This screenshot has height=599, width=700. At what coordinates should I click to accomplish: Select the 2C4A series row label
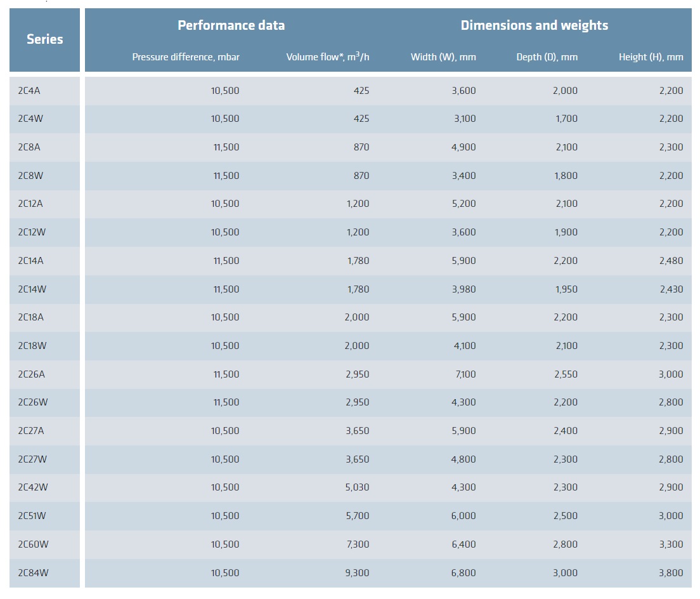(29, 91)
